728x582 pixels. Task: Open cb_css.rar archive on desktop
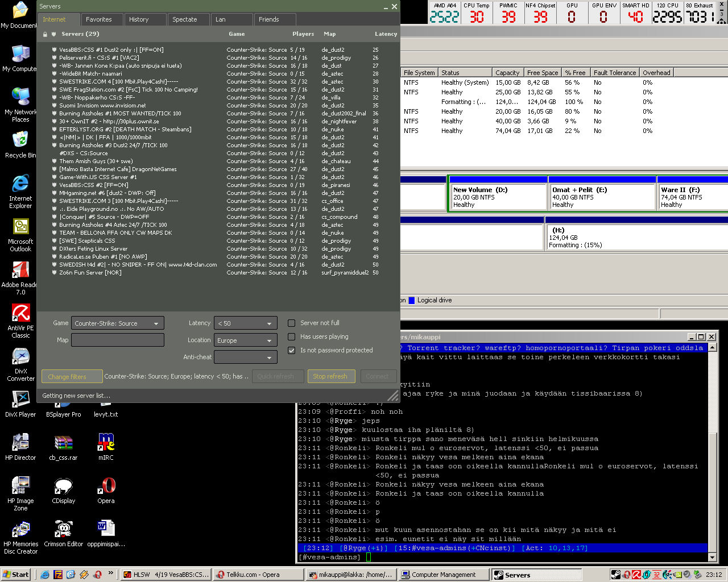tap(63, 447)
